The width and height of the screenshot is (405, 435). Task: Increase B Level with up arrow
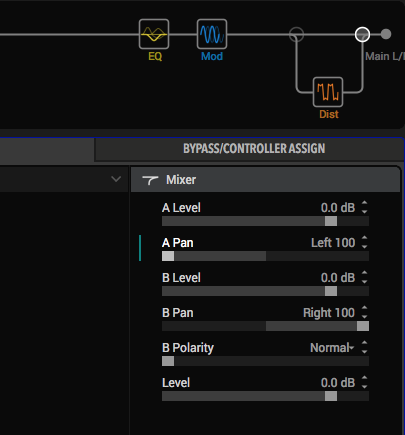click(x=365, y=273)
